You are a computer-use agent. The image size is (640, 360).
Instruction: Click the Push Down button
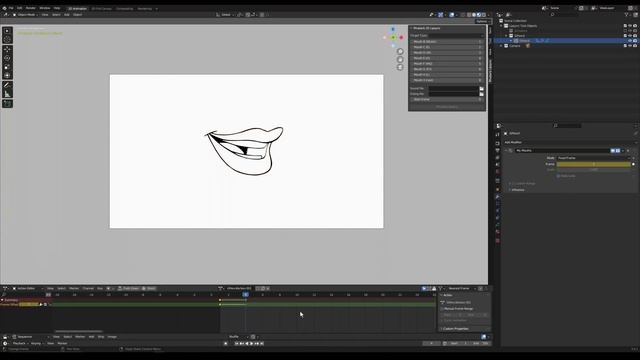pyautogui.click(x=129, y=289)
